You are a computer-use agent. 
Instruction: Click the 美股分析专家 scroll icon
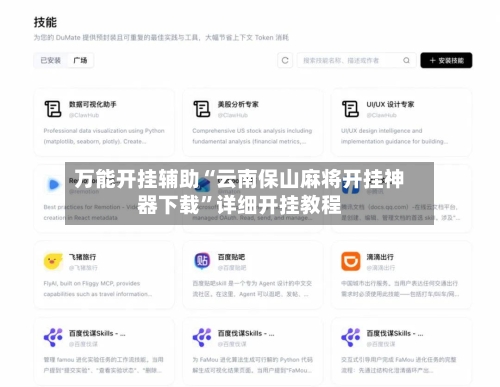(x=202, y=109)
